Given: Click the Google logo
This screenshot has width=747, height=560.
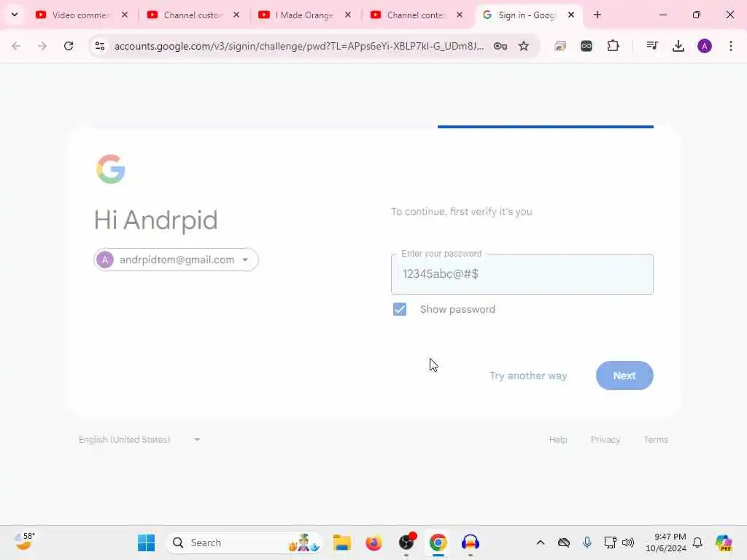Looking at the screenshot, I should point(111,169).
